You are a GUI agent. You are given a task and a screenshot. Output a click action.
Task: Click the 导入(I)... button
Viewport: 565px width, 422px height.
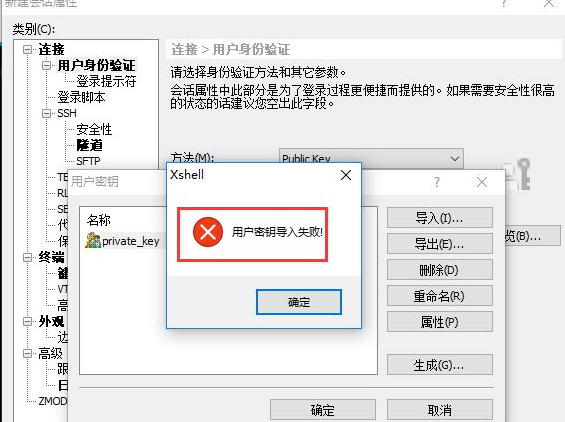pyautogui.click(x=440, y=218)
